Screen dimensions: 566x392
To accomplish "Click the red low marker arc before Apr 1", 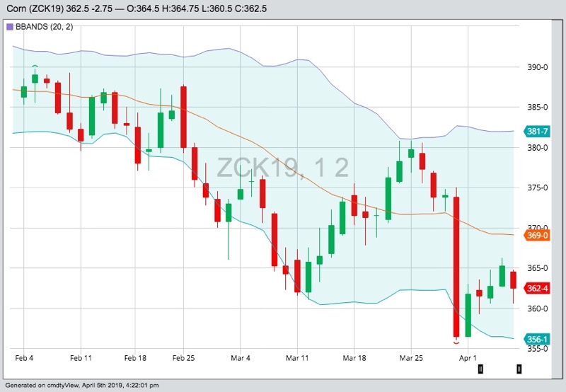I will tap(457, 342).
